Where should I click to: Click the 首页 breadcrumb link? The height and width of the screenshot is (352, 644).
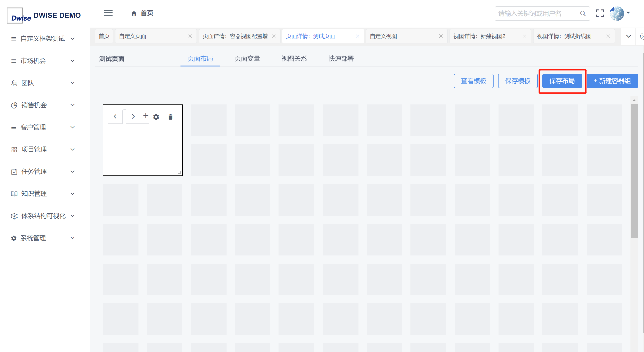point(147,13)
